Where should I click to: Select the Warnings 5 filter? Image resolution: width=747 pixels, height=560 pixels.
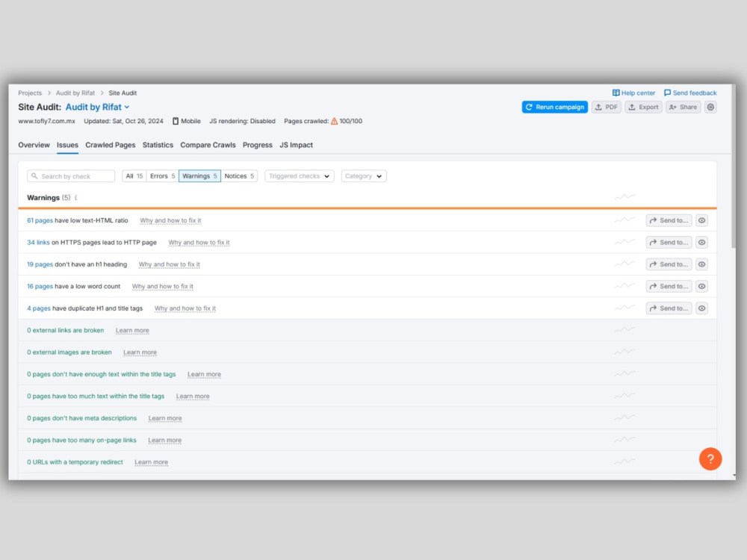[x=199, y=176]
